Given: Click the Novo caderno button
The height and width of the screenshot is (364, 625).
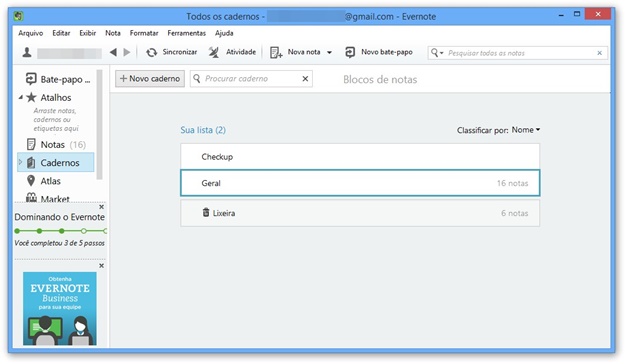Looking at the screenshot, I should point(150,79).
